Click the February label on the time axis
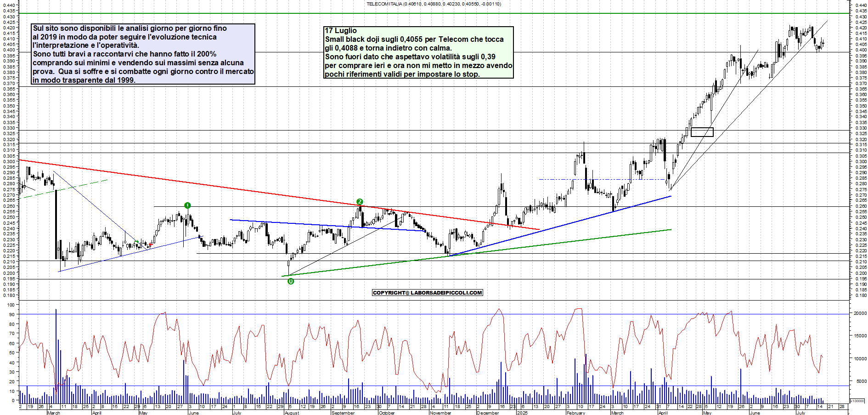The image size is (868, 415). pyautogui.click(x=575, y=413)
